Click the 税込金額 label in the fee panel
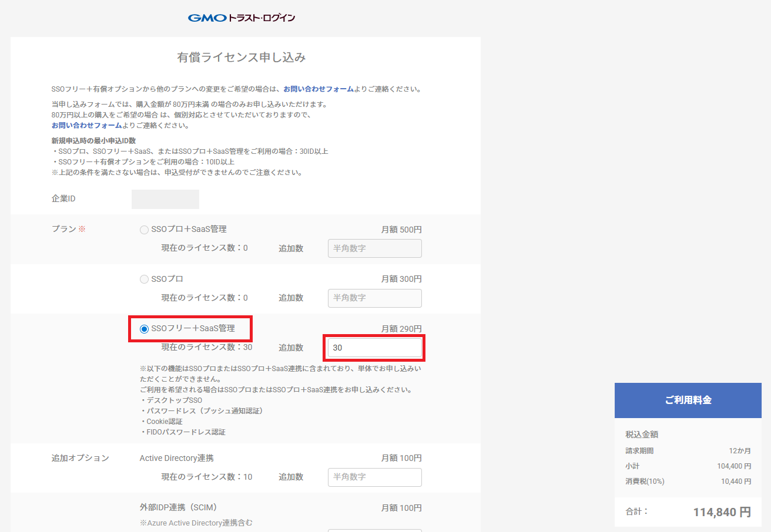 point(642,435)
